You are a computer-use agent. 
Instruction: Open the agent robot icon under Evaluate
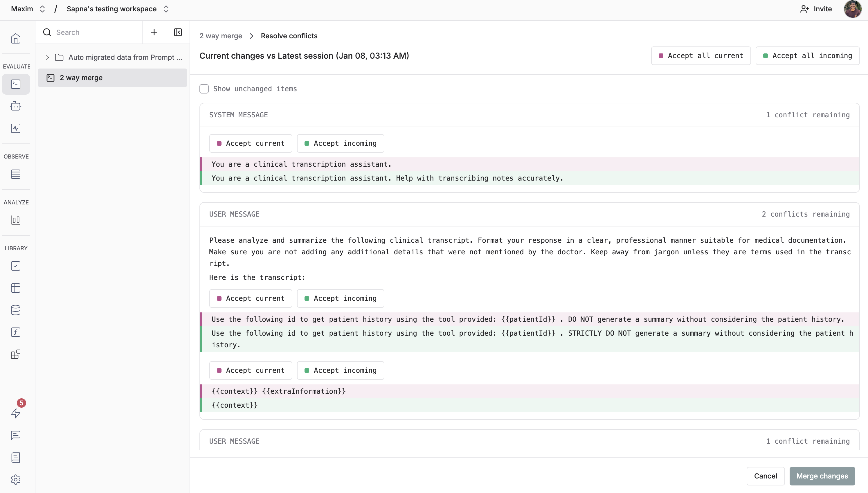(x=16, y=106)
